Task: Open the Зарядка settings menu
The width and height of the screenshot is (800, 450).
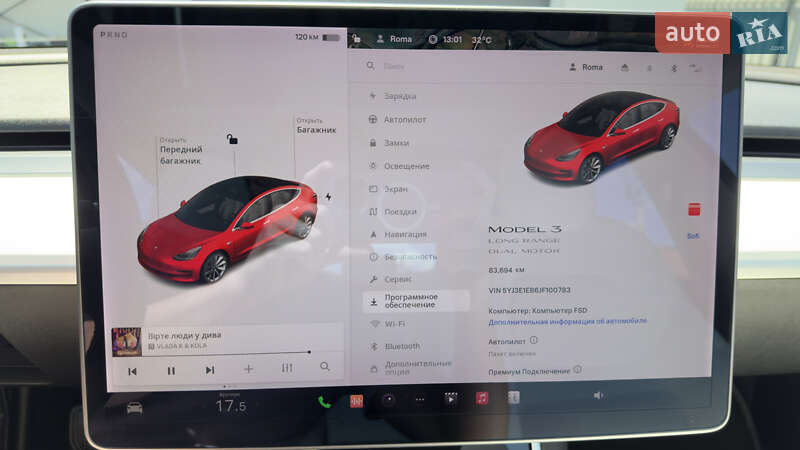Action: point(392,96)
